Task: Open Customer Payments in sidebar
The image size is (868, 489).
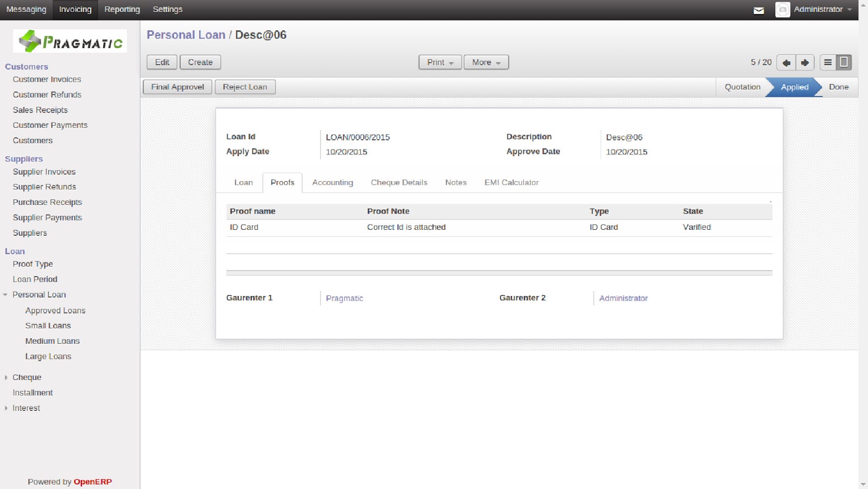Action: coord(50,125)
